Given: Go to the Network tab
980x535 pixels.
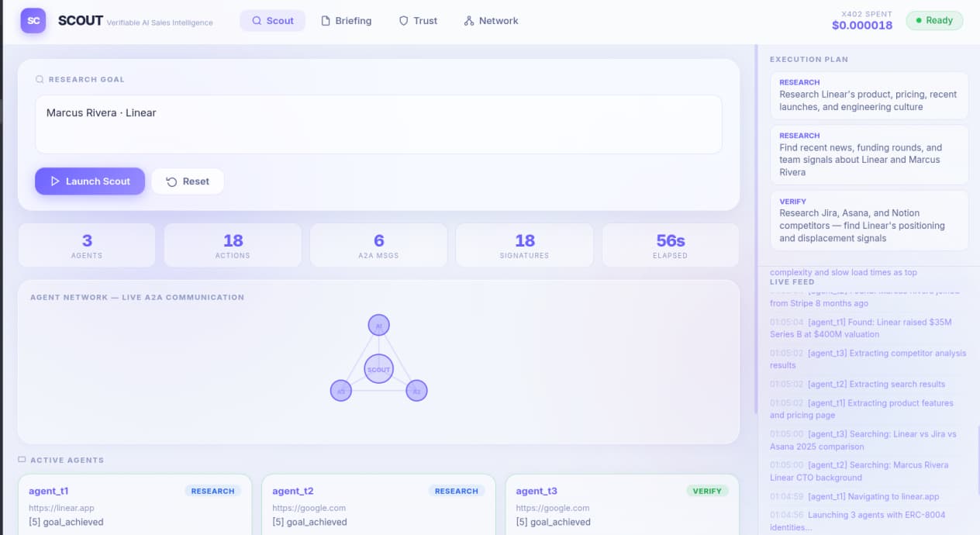Looking at the screenshot, I should tap(491, 21).
